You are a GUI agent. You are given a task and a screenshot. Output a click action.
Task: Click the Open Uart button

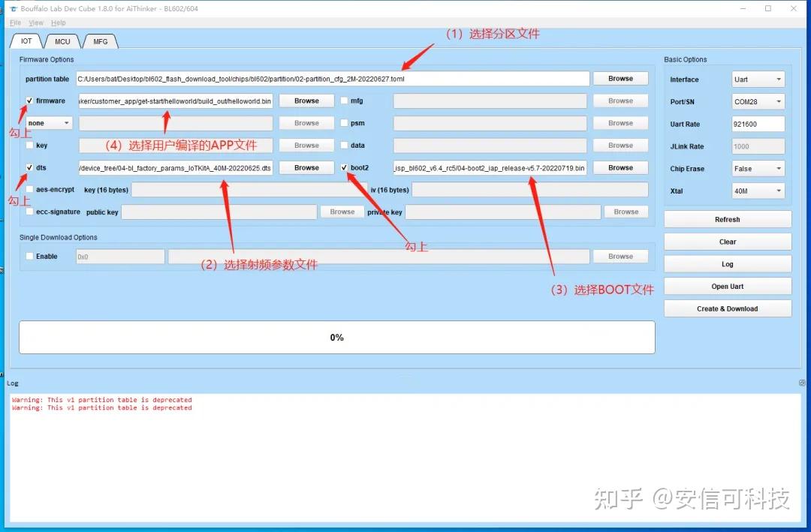[x=727, y=286]
